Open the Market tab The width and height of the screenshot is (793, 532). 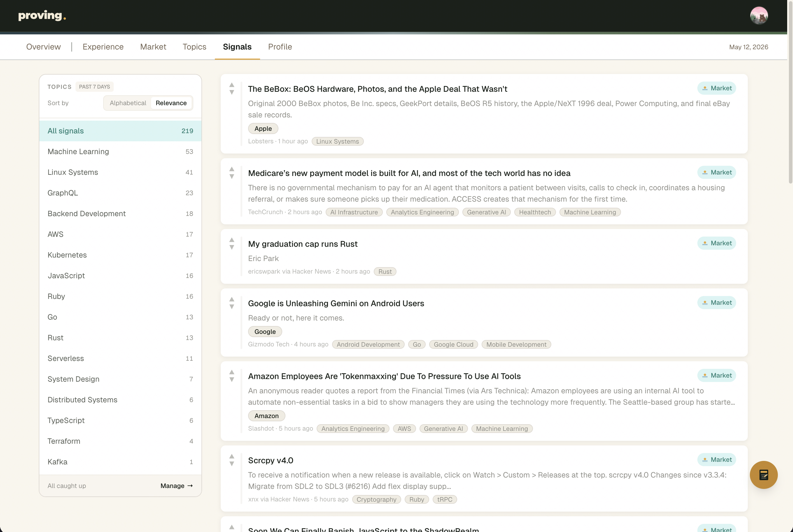pyautogui.click(x=153, y=47)
